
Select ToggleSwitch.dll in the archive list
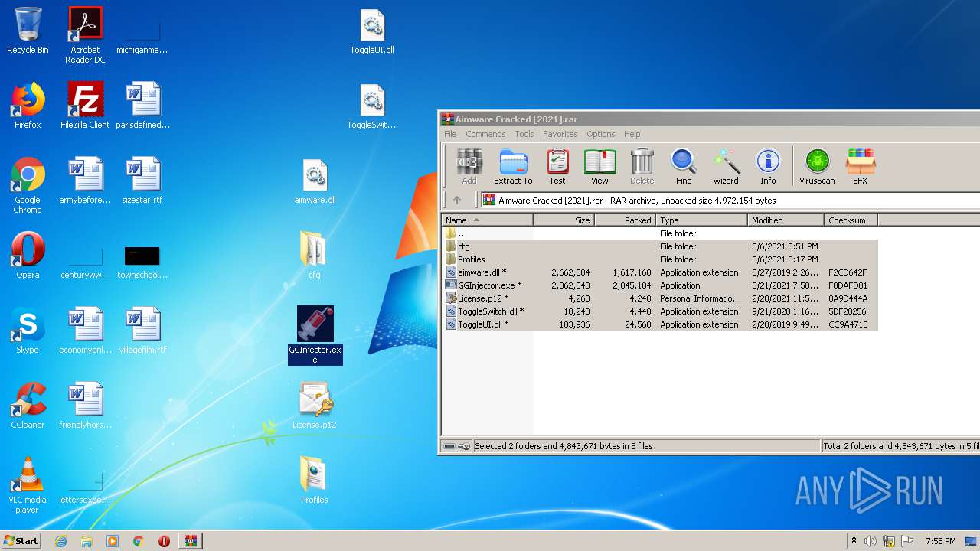[660, 311]
